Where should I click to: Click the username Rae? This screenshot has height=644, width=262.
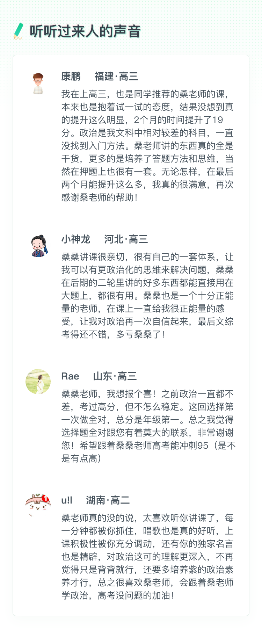pos(70,376)
